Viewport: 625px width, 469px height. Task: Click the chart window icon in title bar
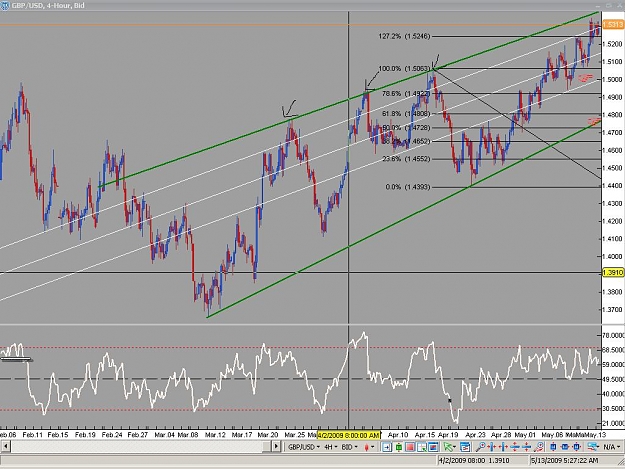pos(5,6)
